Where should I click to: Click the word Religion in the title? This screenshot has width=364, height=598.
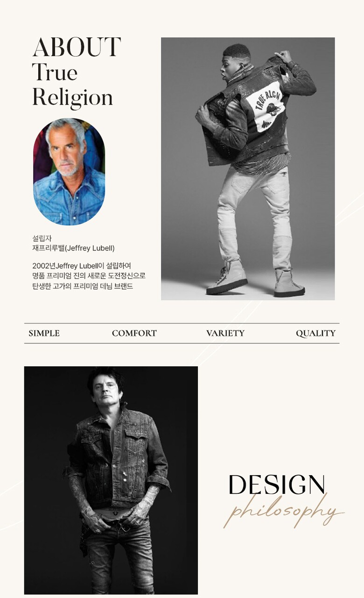click(72, 98)
